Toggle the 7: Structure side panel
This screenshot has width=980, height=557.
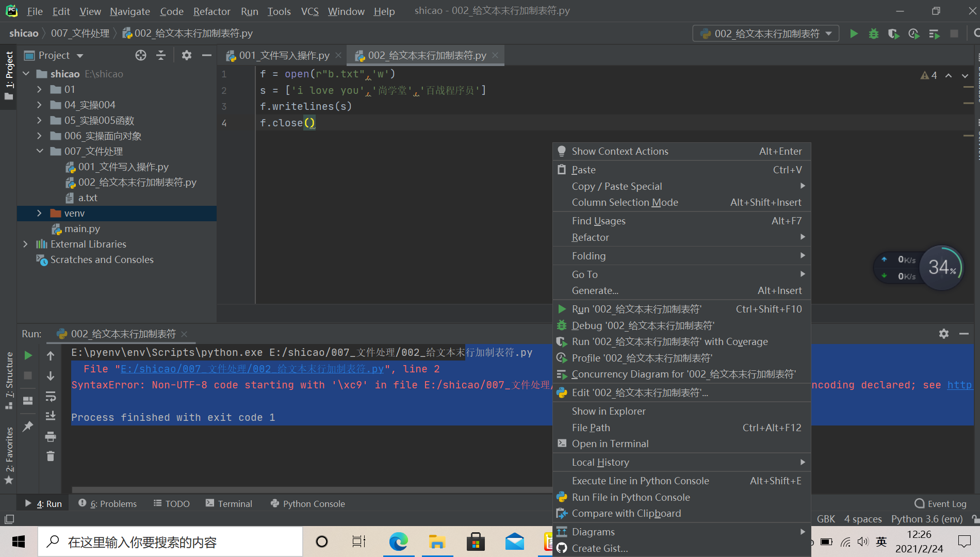point(9,381)
